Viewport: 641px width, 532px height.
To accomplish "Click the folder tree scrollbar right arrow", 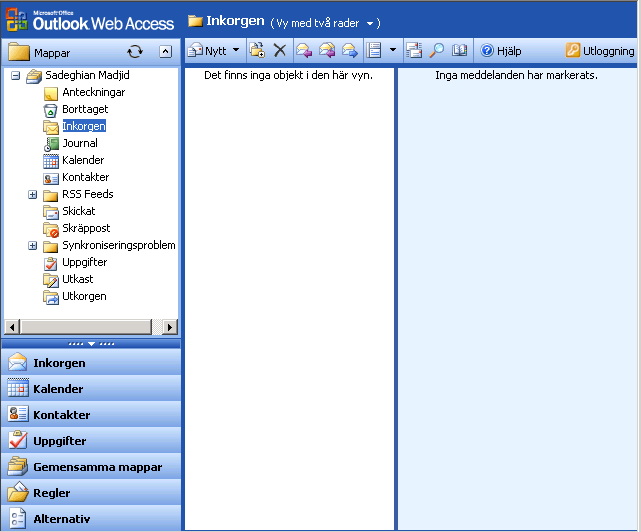I will [170, 327].
